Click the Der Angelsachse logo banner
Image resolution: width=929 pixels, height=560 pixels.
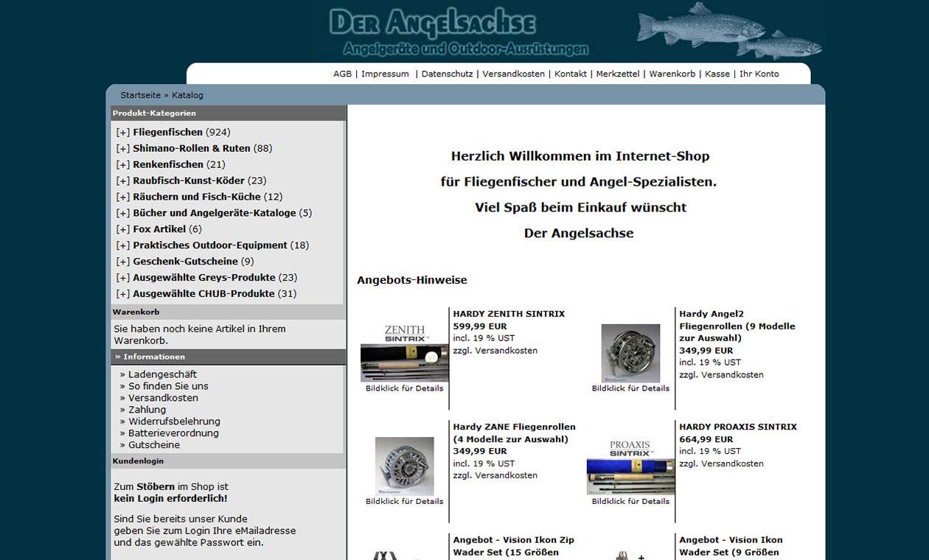(459, 32)
